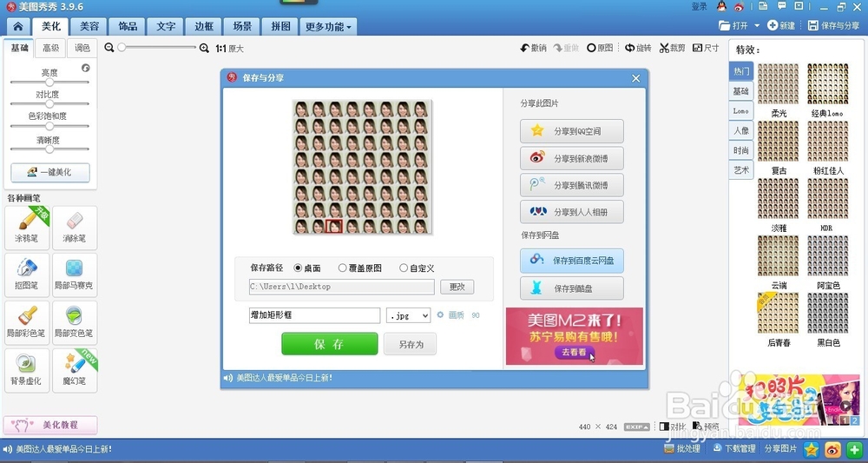Select the 消除笔 eraser tool
Image resolution: width=868 pixels, height=463 pixels.
click(x=74, y=228)
